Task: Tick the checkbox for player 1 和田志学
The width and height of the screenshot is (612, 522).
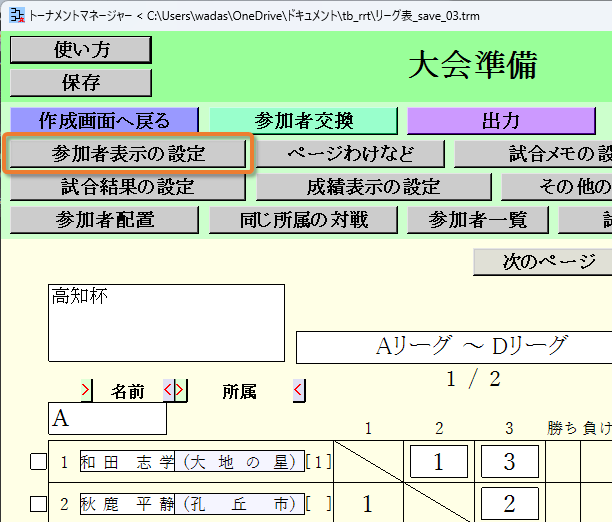Action: (x=39, y=461)
